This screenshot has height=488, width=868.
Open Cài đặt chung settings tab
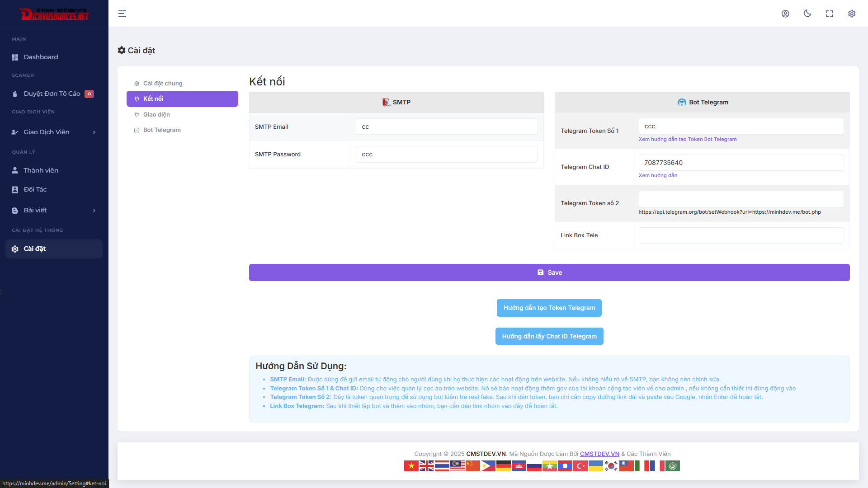(163, 84)
